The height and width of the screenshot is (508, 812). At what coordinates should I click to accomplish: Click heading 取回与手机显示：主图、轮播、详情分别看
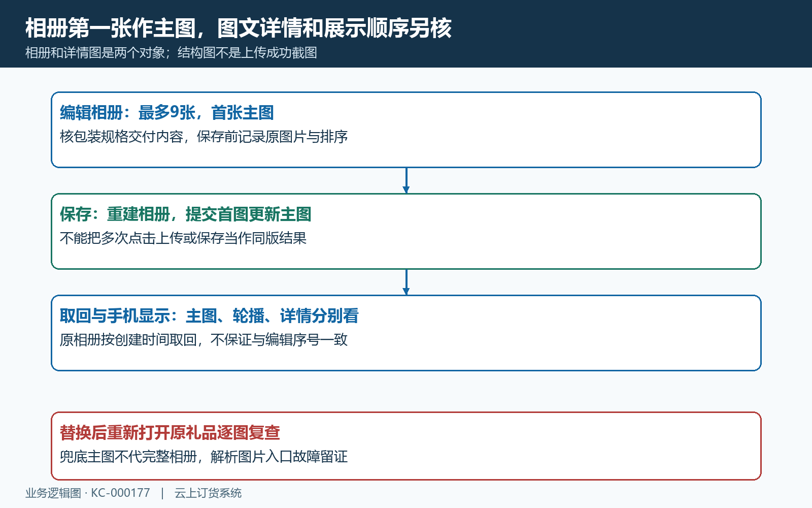click(209, 316)
